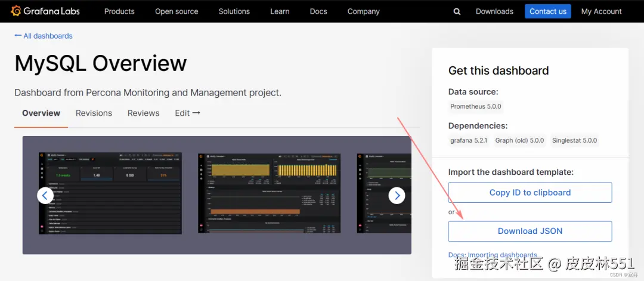644x281 pixels.
Task: Return to All dashboards
Action: pos(44,36)
